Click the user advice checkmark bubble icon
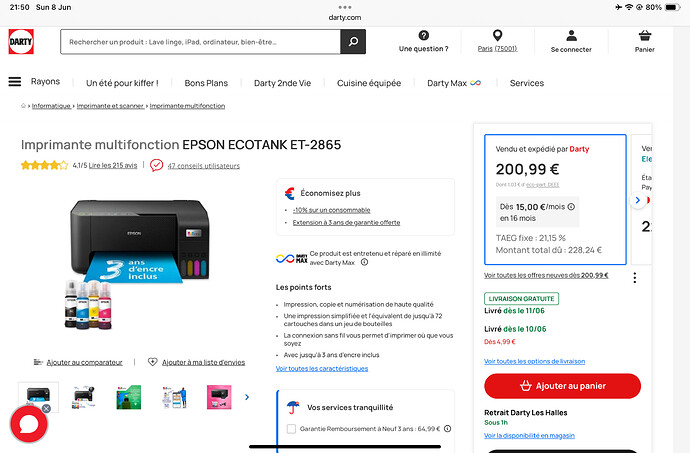This screenshot has width=690, height=453. point(156,166)
